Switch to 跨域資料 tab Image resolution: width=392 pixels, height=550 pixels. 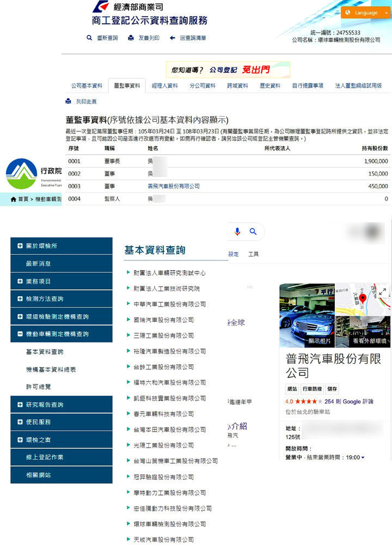[x=237, y=85]
